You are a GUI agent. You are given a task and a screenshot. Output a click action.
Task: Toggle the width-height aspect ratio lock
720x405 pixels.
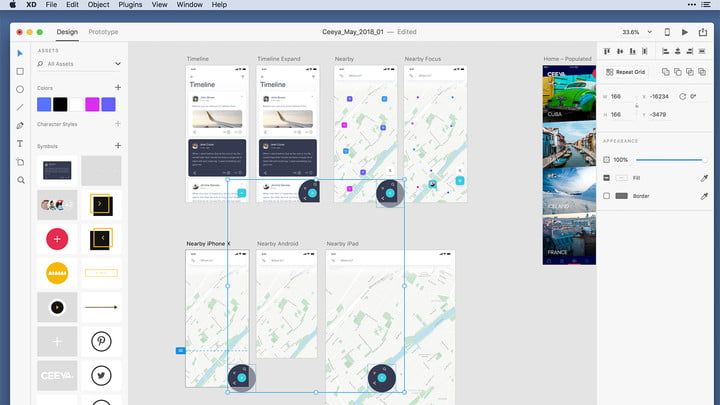coord(636,105)
